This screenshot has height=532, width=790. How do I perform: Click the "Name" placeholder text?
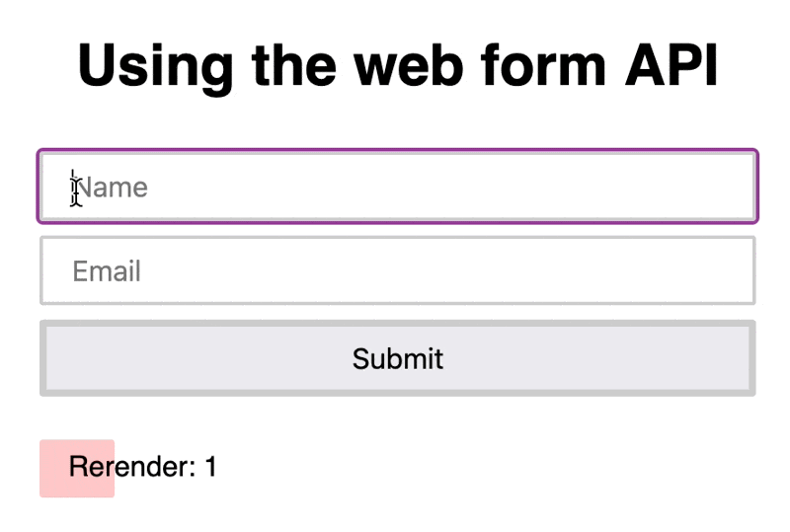pyautogui.click(x=111, y=188)
